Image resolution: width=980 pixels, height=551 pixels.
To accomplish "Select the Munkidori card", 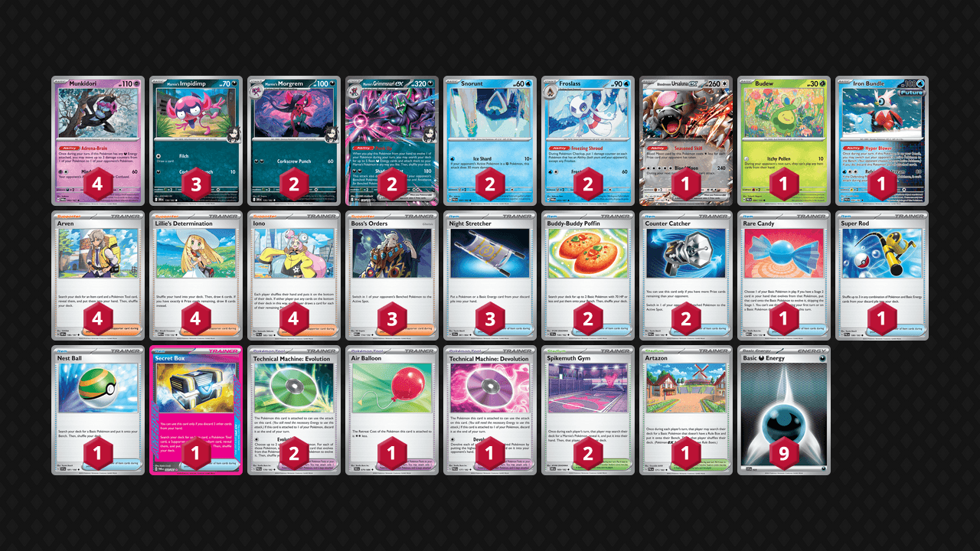I will [98, 141].
